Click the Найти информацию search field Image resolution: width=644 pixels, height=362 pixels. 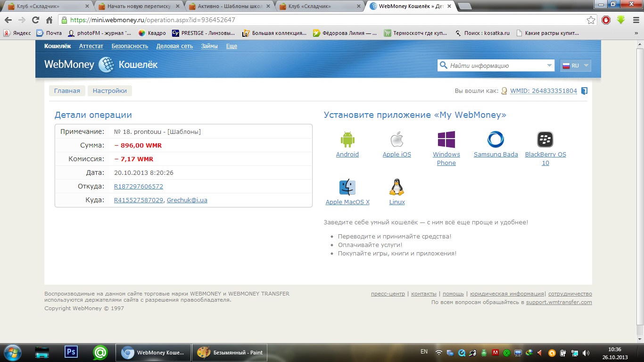click(x=496, y=66)
